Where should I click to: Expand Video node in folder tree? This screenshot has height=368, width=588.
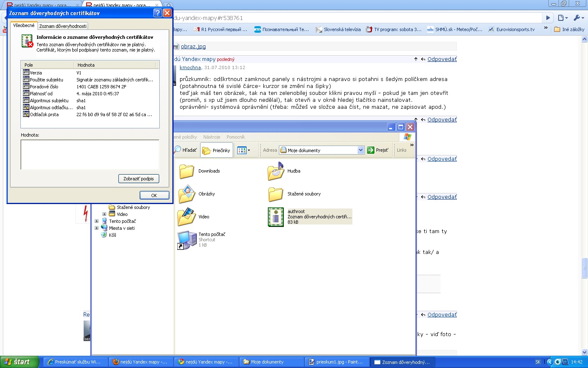tap(104, 214)
